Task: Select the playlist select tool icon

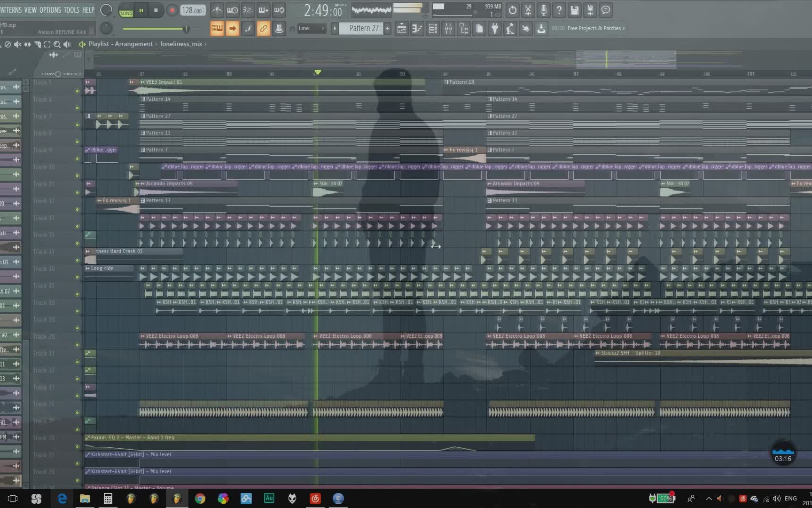Action: (47, 44)
